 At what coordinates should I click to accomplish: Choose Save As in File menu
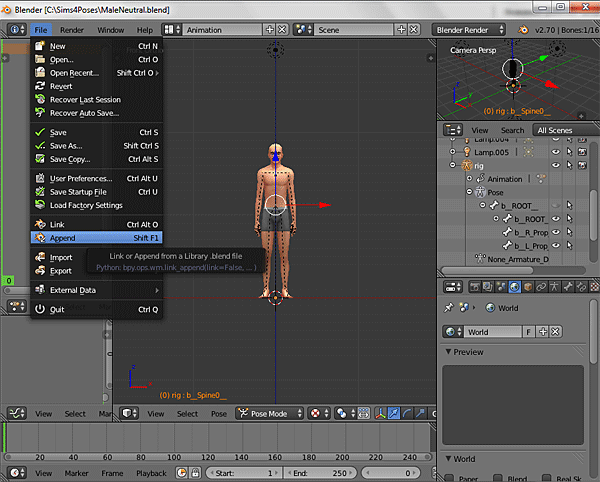pos(96,146)
